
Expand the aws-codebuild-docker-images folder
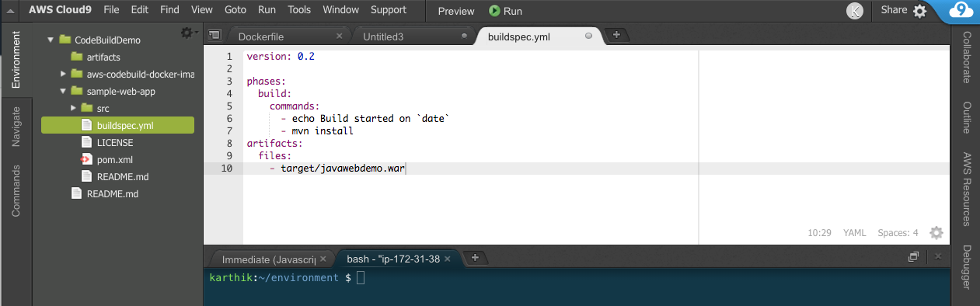click(x=64, y=74)
